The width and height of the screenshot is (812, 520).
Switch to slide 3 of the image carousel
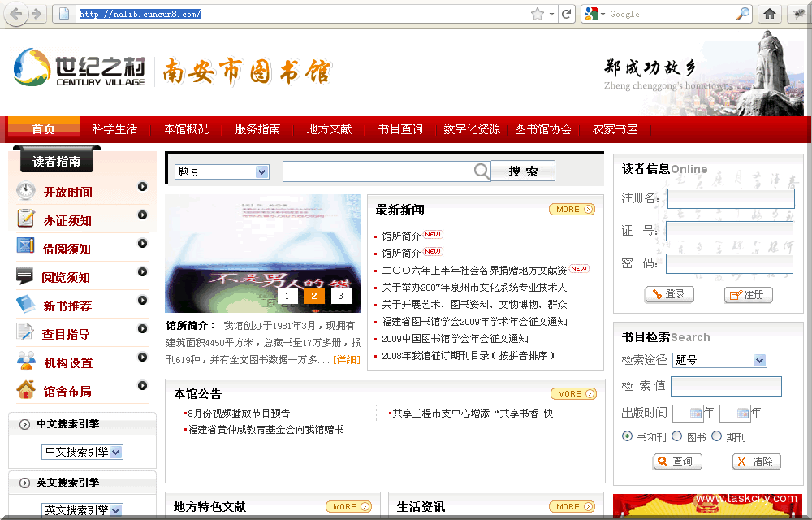click(339, 296)
